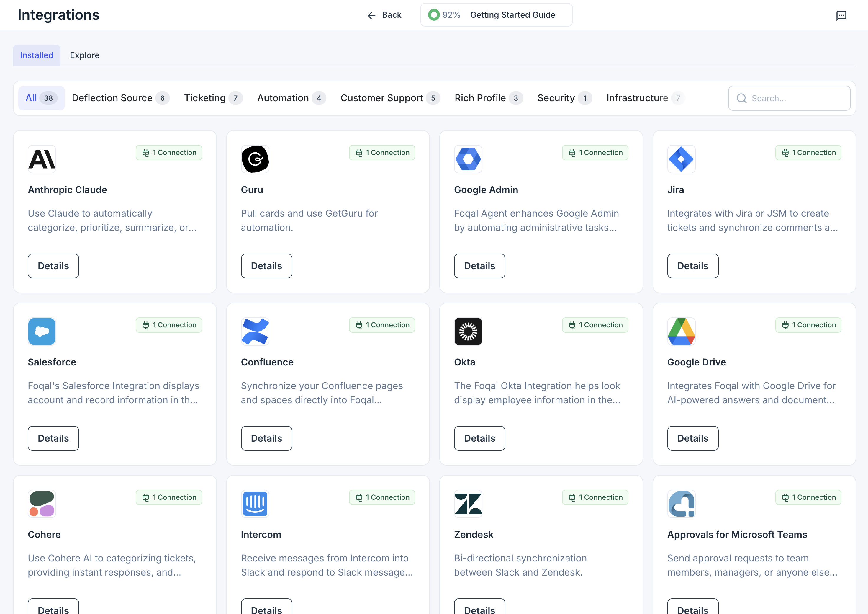Click the green progress ring icon
This screenshot has height=614, width=868.
tap(434, 15)
